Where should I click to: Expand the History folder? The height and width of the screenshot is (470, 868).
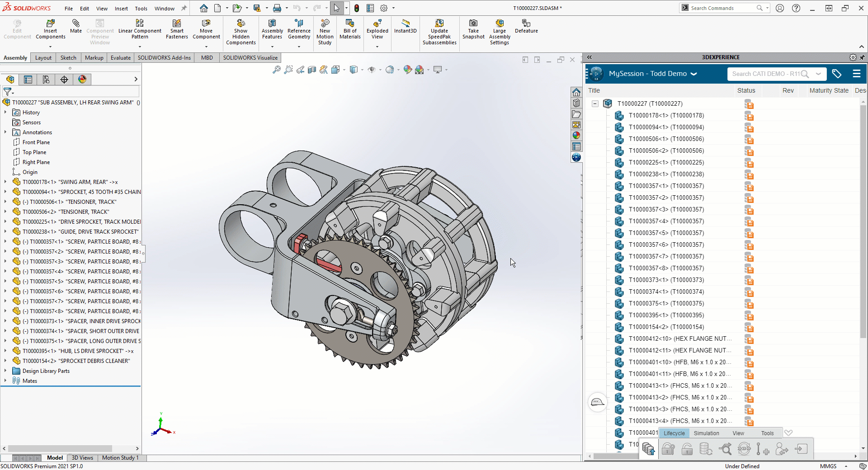[x=5, y=113]
